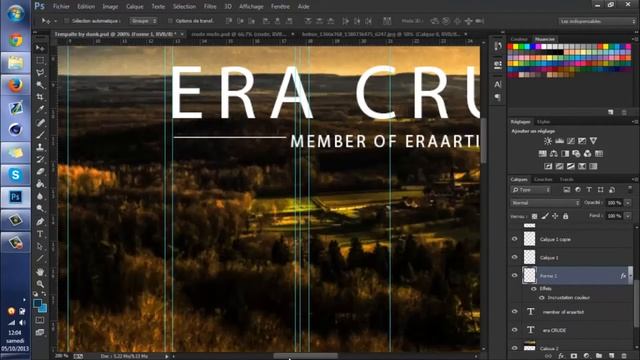The image size is (640, 360).
Task: Open the Move tool preset picker arrow
Action: point(56,21)
